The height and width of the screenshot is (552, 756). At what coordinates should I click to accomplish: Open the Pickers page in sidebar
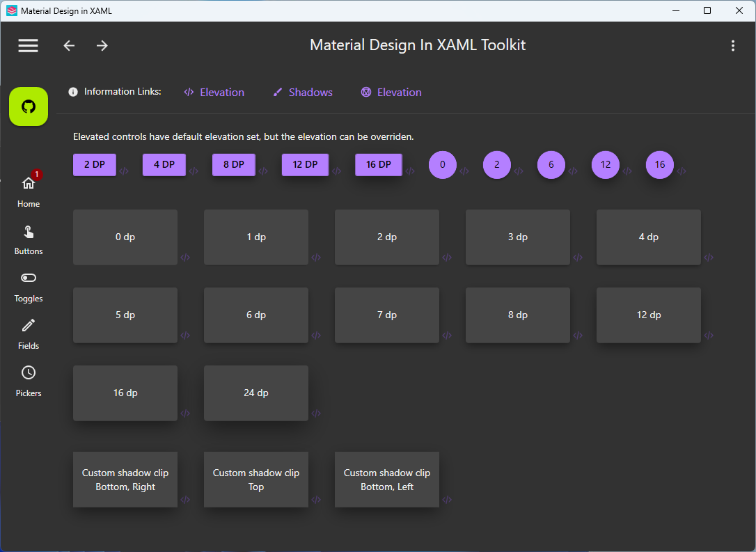point(29,381)
